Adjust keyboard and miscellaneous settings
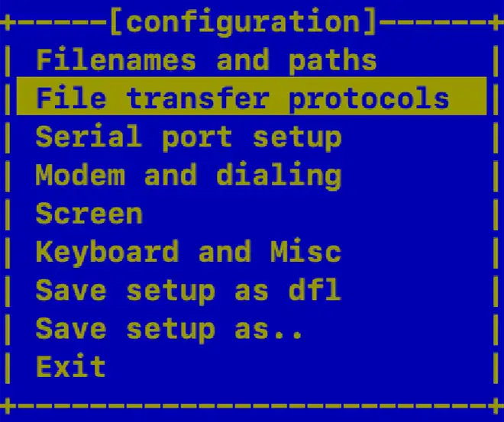Viewport: 504px width, 422px height. coord(188,252)
